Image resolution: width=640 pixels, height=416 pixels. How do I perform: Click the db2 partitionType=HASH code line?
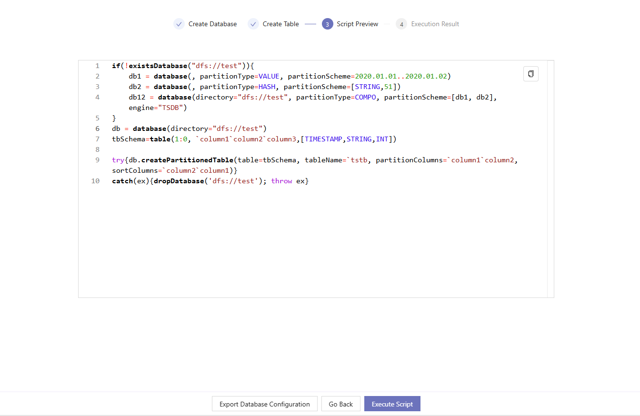point(264,87)
